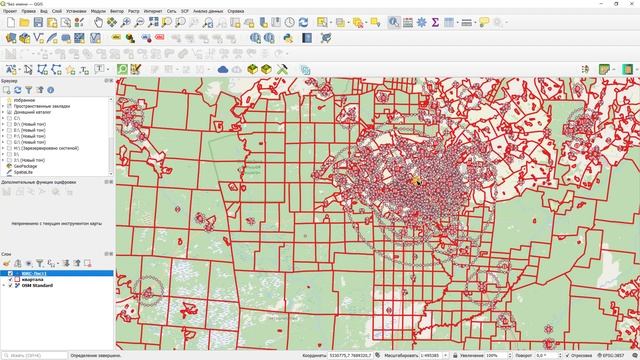Click the coordinates field in status bar

[350, 356]
